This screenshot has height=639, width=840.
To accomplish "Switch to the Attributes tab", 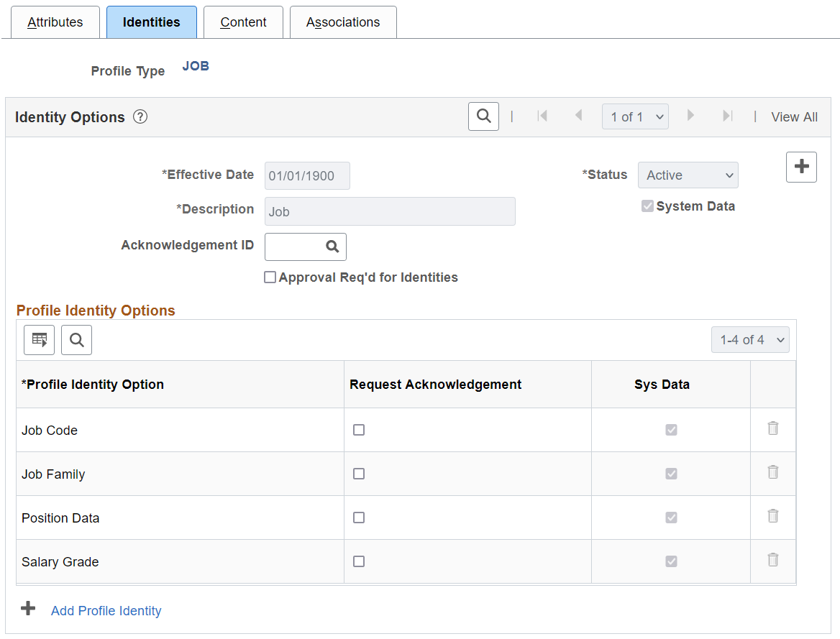I will pos(55,22).
